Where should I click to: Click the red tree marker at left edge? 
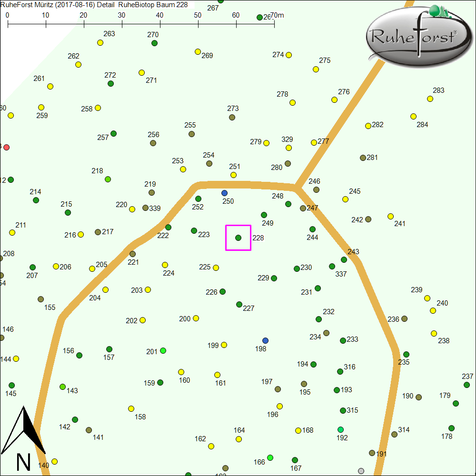point(6,147)
